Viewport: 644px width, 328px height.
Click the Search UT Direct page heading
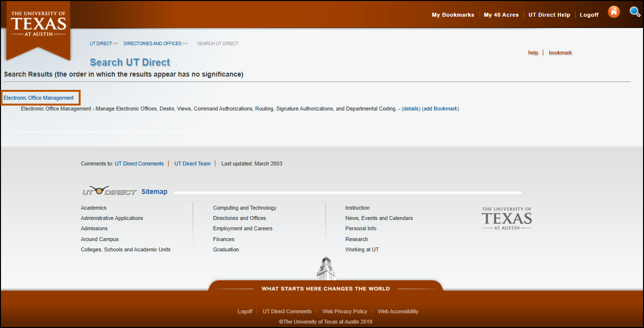click(130, 62)
